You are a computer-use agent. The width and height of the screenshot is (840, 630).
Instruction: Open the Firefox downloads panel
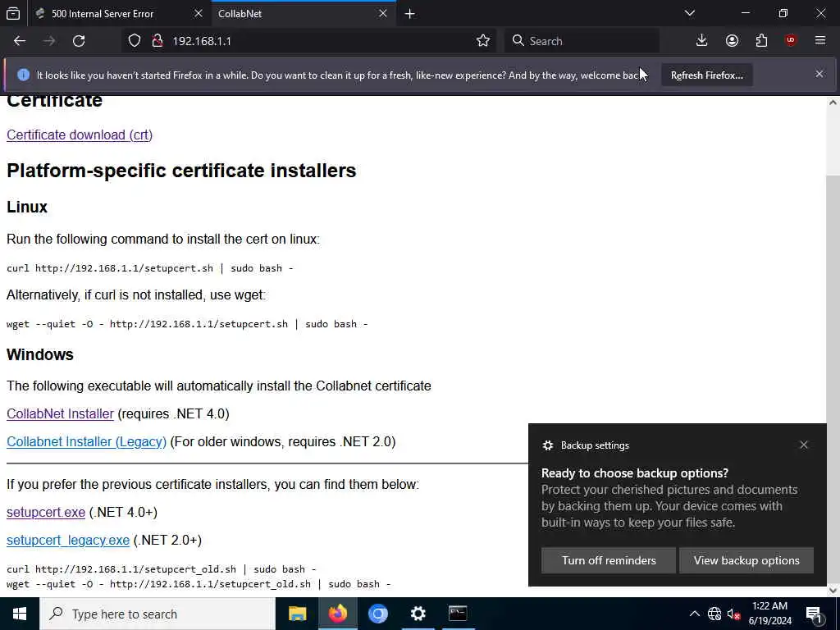(x=701, y=41)
